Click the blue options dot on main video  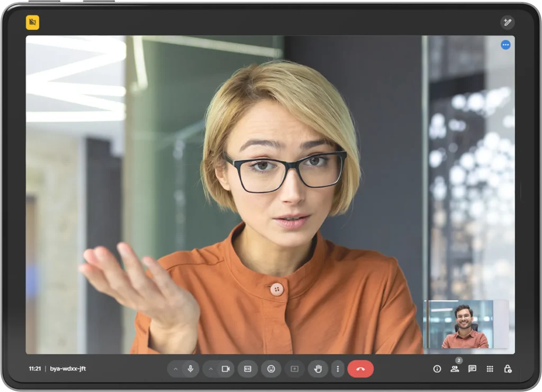coord(505,45)
